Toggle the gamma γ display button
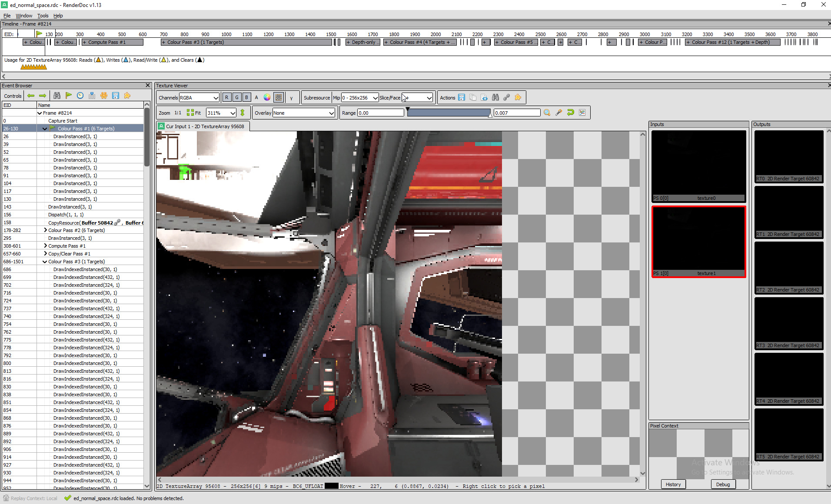The image size is (831, 504). (x=291, y=98)
